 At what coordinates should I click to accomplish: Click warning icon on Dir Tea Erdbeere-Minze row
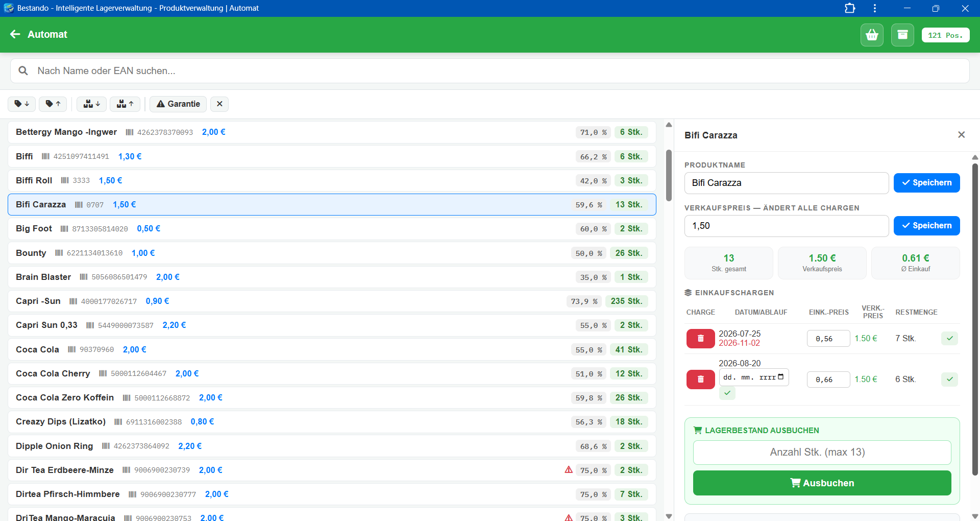tap(569, 469)
